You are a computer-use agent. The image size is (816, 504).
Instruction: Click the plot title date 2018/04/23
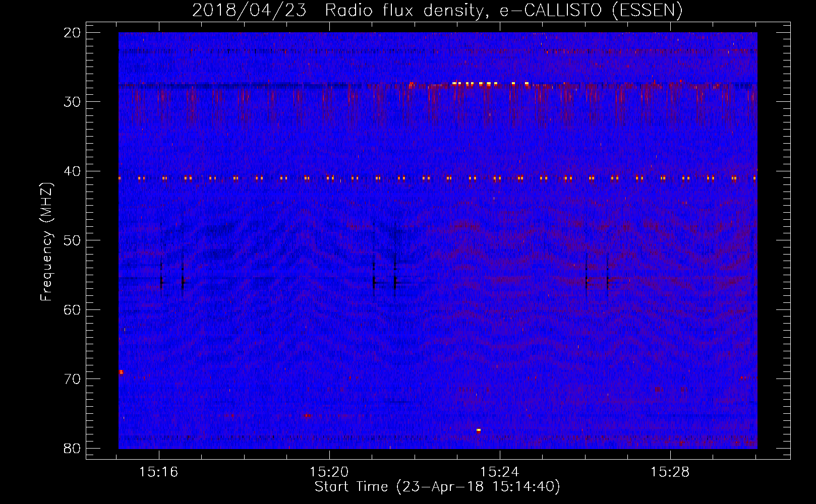(249, 11)
